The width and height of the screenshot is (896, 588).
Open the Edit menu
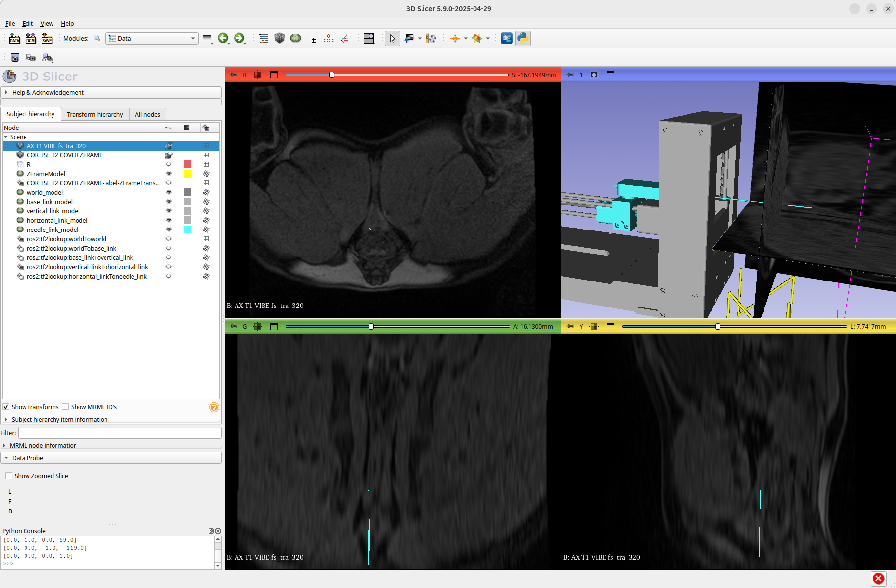27,24
